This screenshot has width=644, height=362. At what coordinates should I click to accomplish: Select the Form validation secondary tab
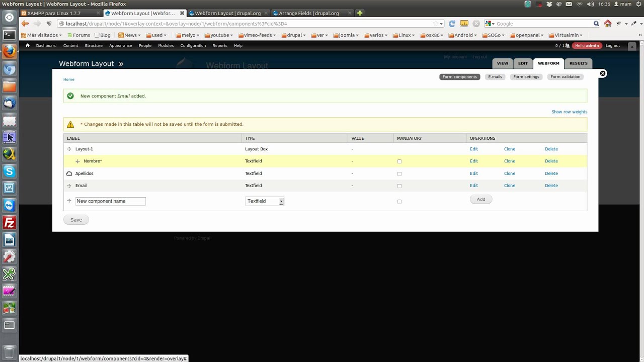tap(566, 77)
